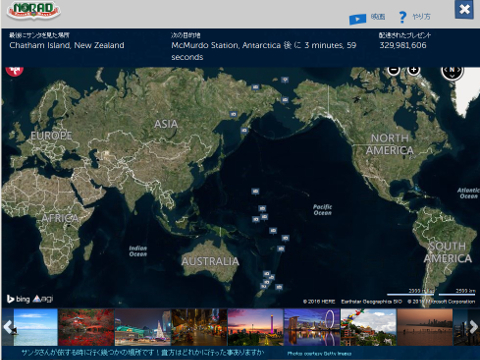Image resolution: width=480 pixels, height=360 pixels.
Task: Click the 2500 km scale bar
Action: (457, 292)
